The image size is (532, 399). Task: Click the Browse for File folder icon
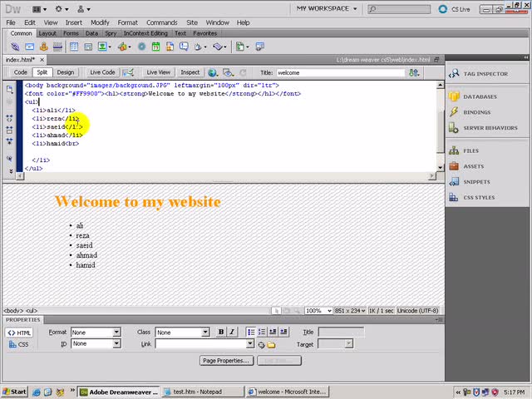tap(271, 345)
